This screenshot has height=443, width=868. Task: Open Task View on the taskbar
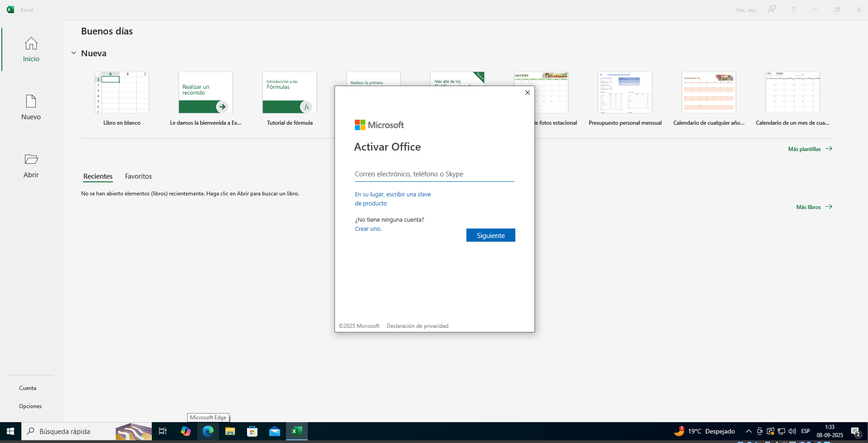click(163, 431)
